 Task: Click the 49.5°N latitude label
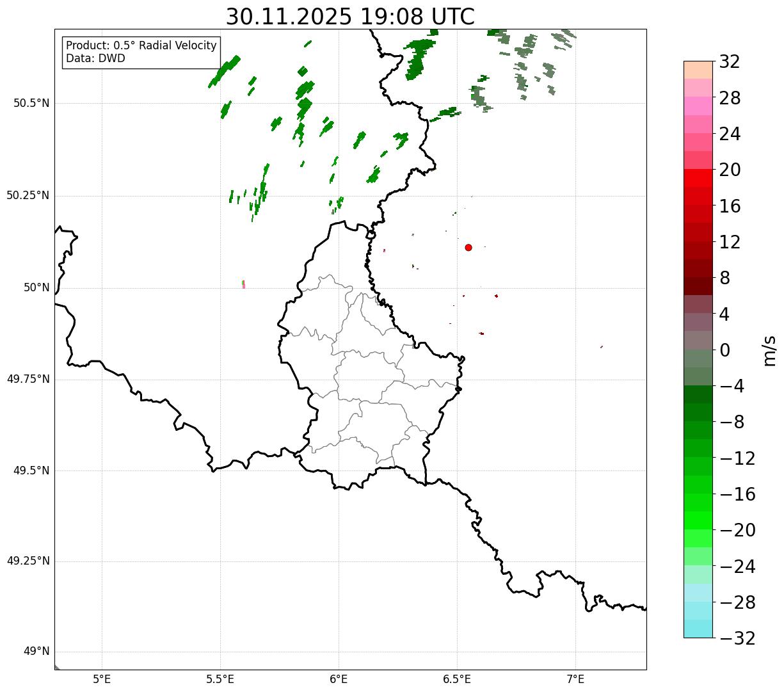click(x=31, y=471)
